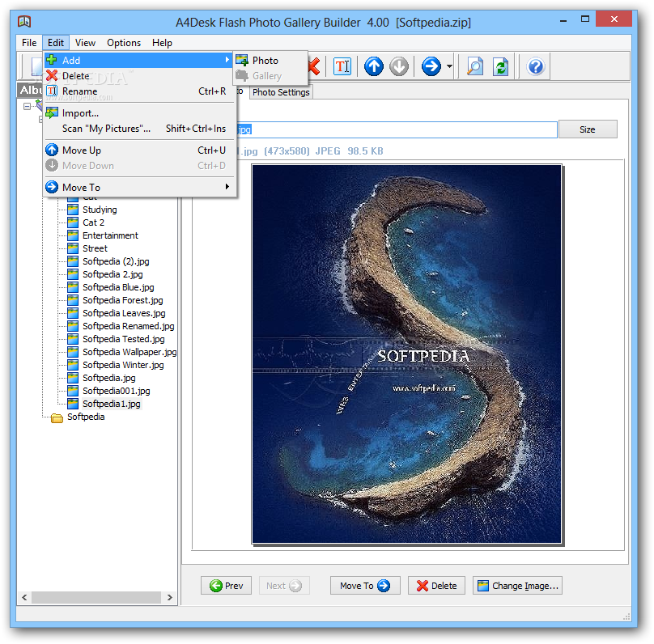Select the Street tree item
This screenshot has height=644, width=654.
(95, 248)
